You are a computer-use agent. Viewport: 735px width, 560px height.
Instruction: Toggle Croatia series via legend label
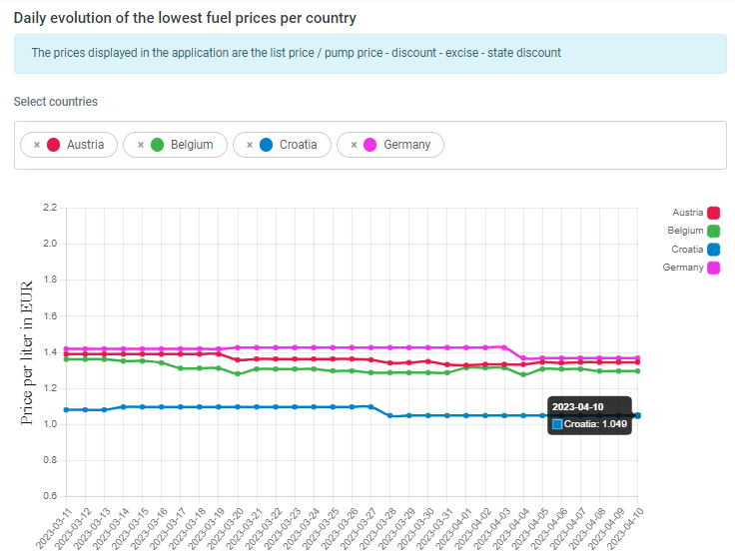(x=686, y=250)
